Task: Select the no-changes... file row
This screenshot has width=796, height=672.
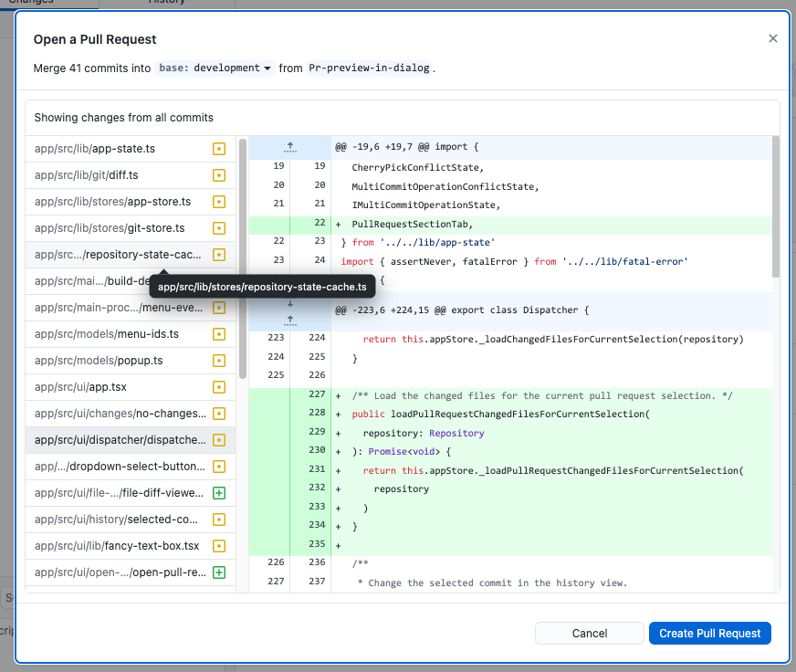Action: (x=131, y=414)
